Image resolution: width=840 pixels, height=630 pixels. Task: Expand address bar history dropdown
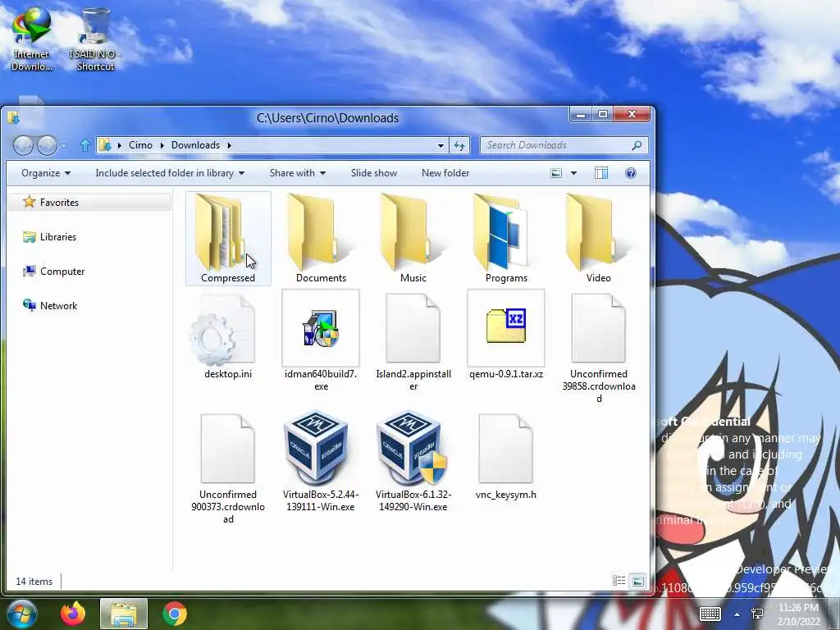(x=441, y=145)
